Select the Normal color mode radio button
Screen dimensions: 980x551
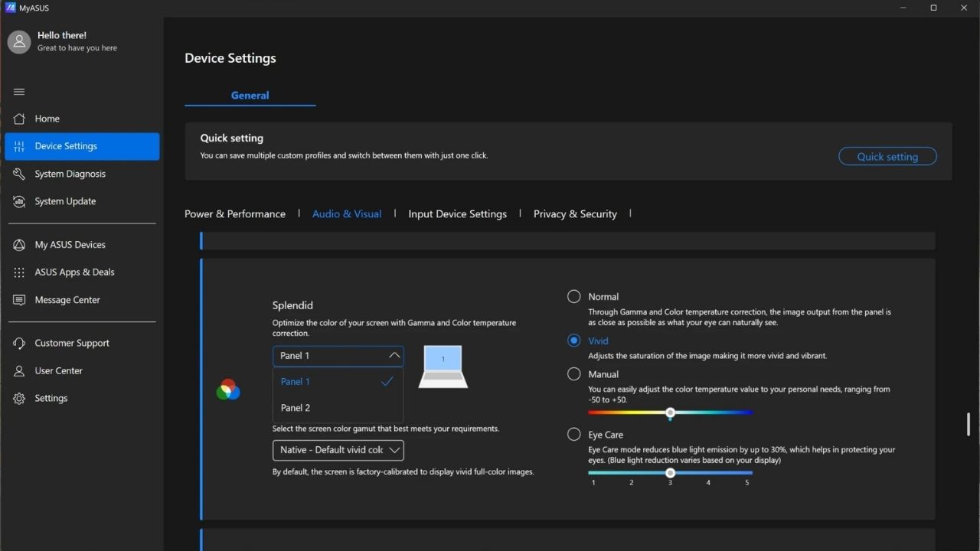point(573,296)
